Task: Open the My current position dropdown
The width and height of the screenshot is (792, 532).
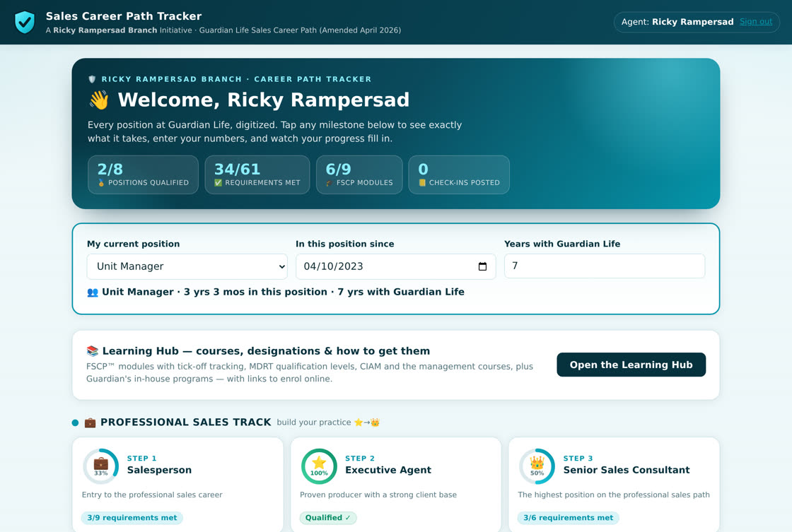Action: point(187,266)
